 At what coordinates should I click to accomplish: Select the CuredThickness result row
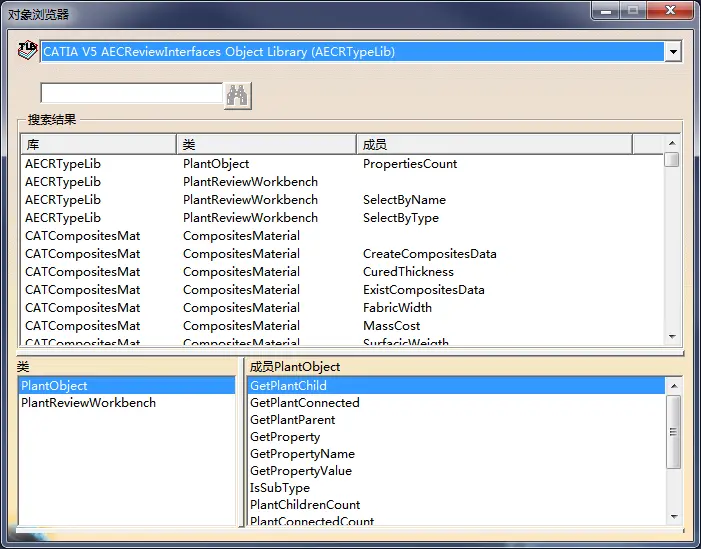342,272
